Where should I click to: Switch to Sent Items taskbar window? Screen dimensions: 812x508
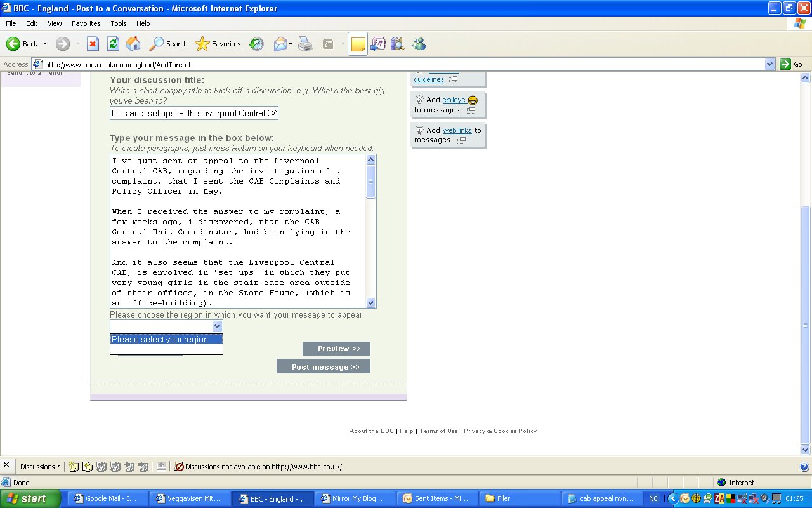[x=437, y=498]
